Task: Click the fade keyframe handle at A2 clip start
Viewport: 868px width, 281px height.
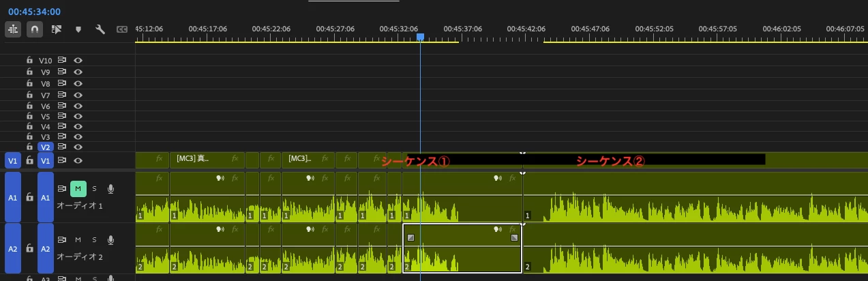Action: pos(410,238)
